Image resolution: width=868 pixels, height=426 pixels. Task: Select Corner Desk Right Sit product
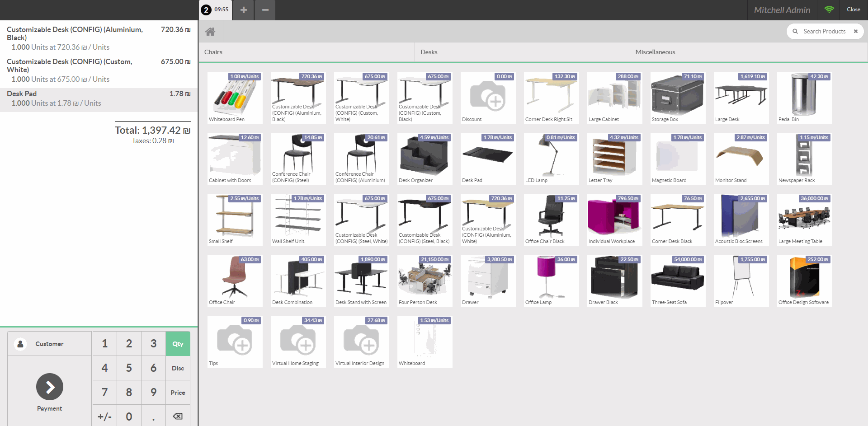click(x=552, y=98)
